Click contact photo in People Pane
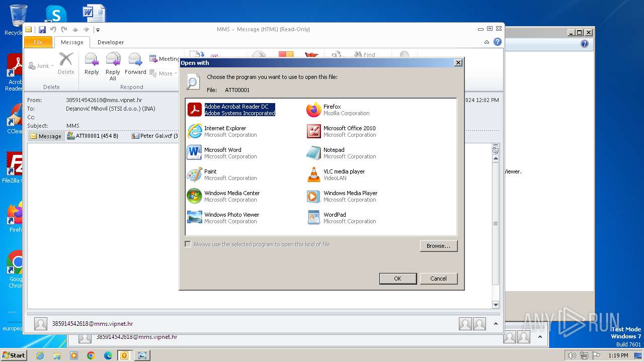 tap(41, 324)
